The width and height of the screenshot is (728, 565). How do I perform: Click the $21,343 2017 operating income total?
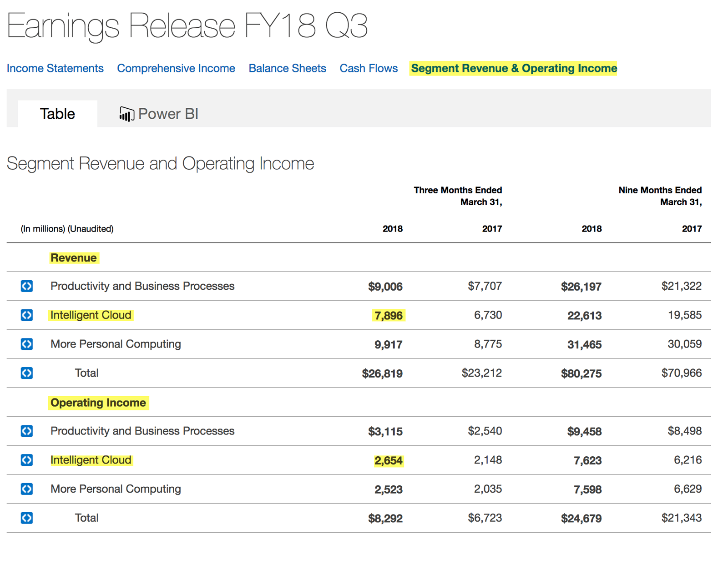[681, 517]
